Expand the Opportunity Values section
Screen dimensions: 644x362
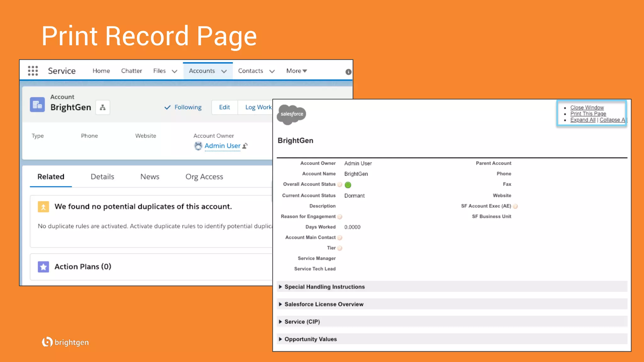tap(280, 339)
